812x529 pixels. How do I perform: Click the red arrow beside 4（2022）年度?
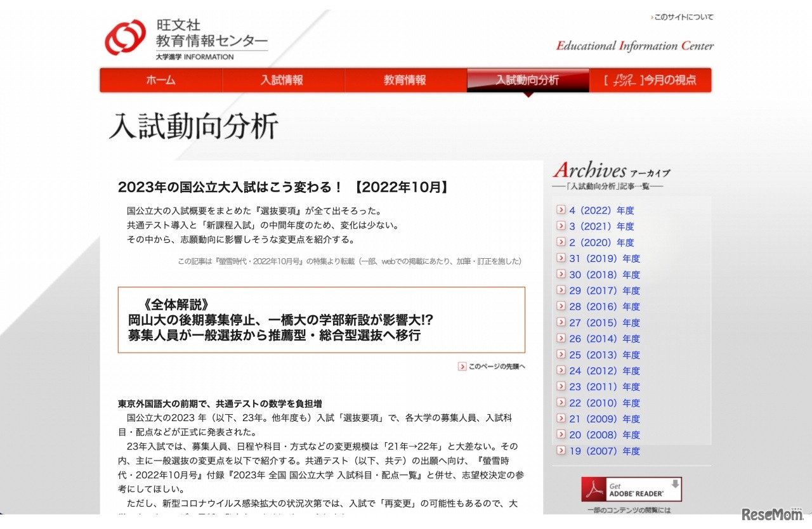[x=561, y=210]
